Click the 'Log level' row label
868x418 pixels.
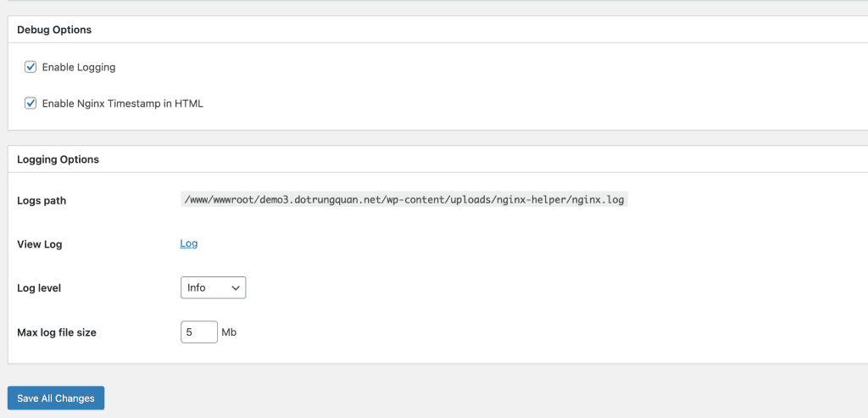[x=39, y=288]
